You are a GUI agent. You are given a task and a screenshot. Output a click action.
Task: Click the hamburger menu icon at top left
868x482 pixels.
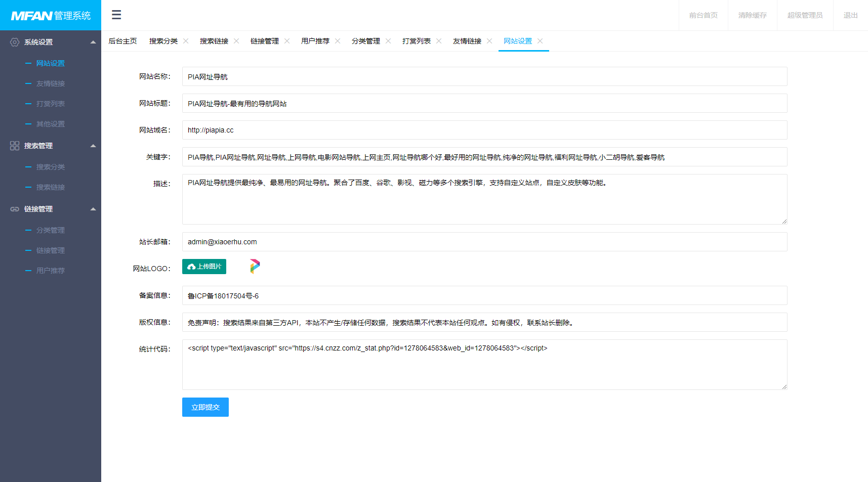click(x=116, y=15)
